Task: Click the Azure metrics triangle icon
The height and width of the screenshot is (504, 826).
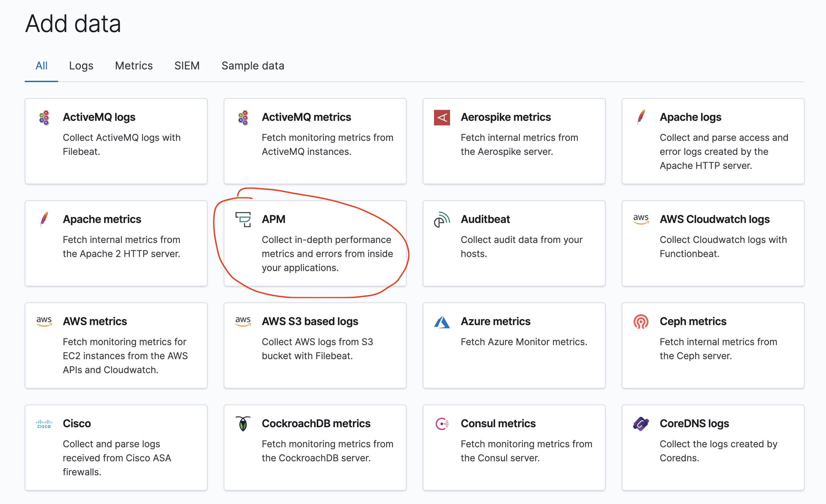Action: pyautogui.click(x=442, y=322)
